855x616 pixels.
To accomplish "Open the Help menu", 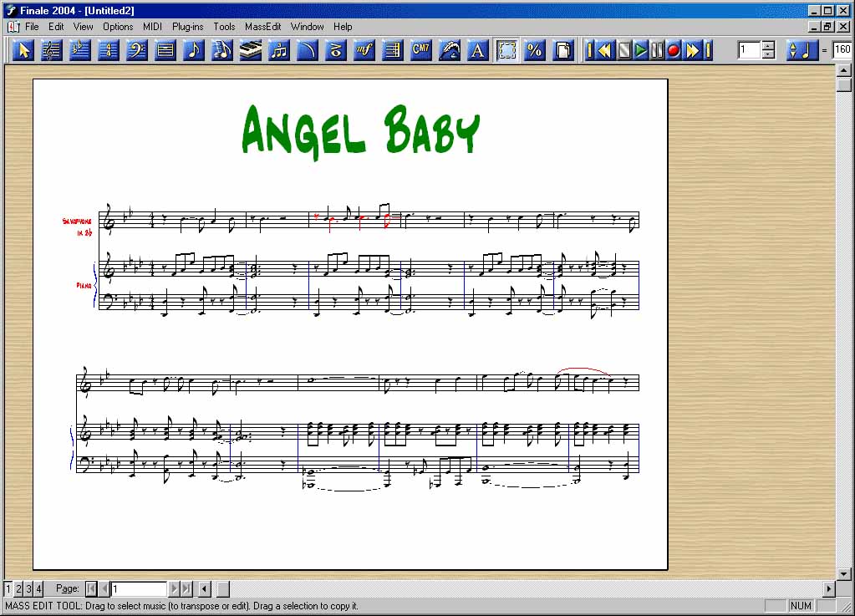I will click(343, 26).
